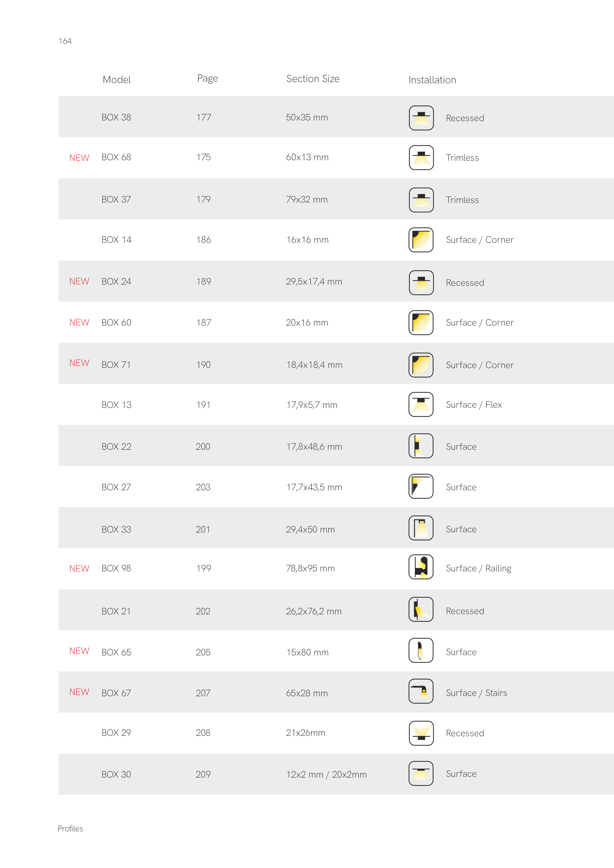Click the Profiles footer label
Viewport: 614px width, 868px height.
point(70,829)
